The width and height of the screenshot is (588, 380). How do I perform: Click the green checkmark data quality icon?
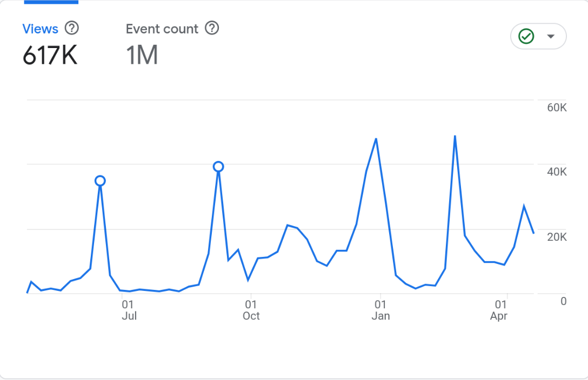[x=526, y=37]
